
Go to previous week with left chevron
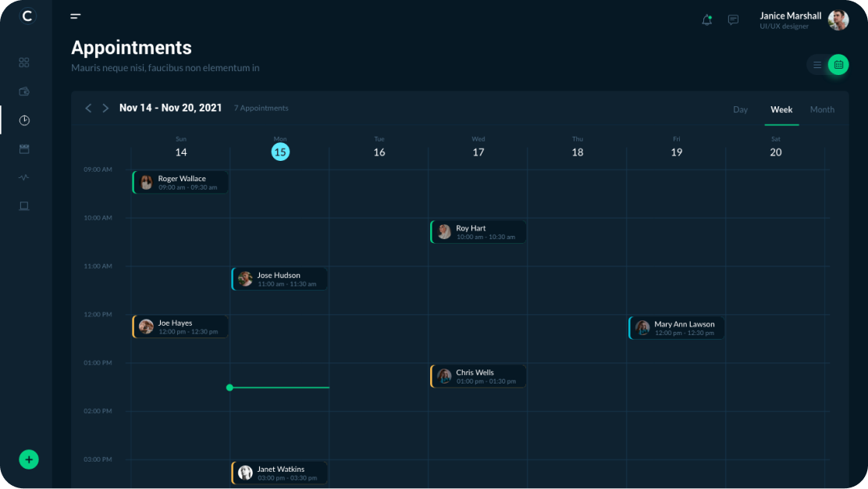click(x=88, y=109)
